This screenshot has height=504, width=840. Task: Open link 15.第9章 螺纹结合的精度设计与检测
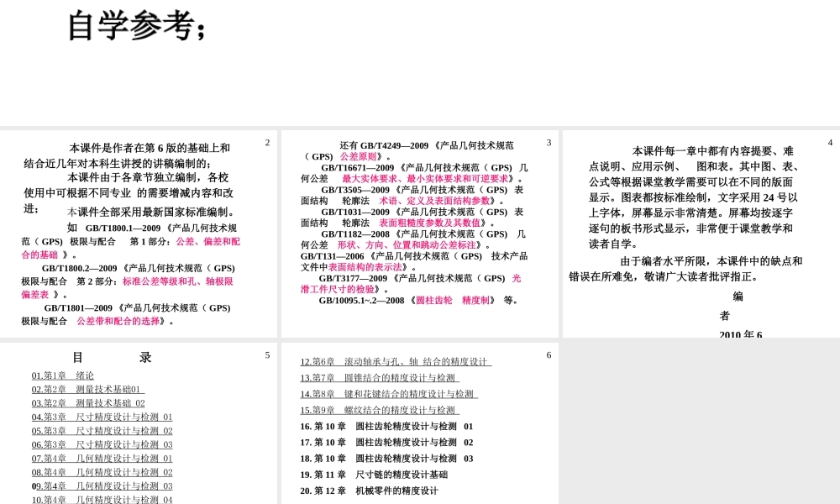pyautogui.click(x=380, y=410)
